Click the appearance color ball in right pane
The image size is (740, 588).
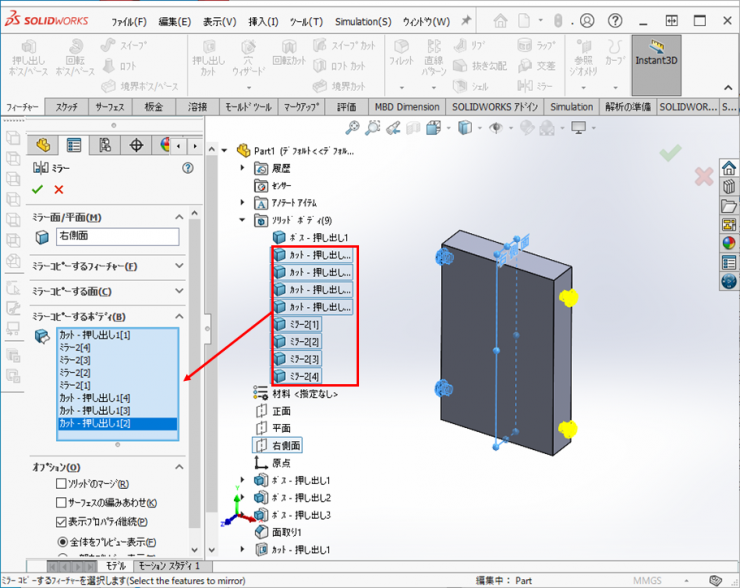728,243
